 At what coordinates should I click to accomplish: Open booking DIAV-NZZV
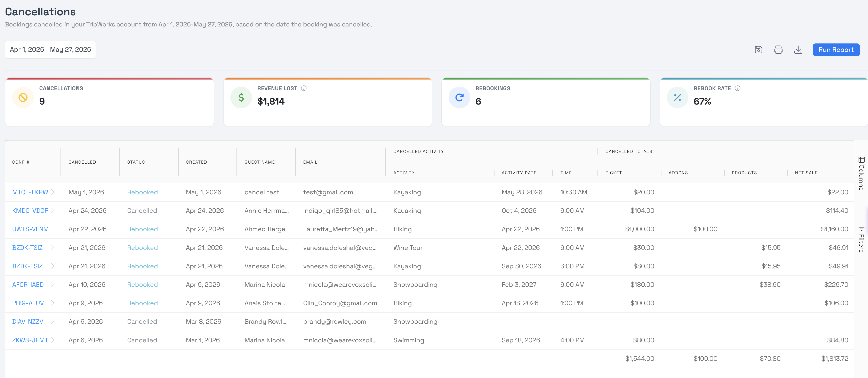tap(28, 322)
